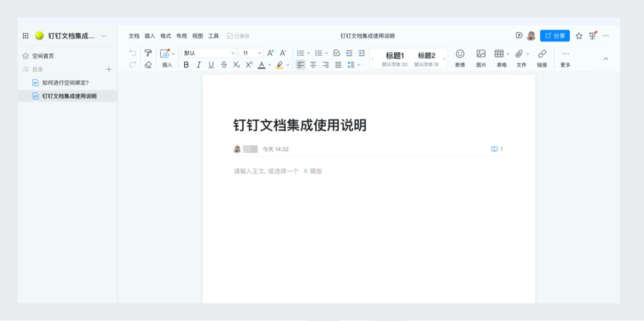Screen dimensions: 644x321
Task: Click the document title heading
Action: (300, 125)
